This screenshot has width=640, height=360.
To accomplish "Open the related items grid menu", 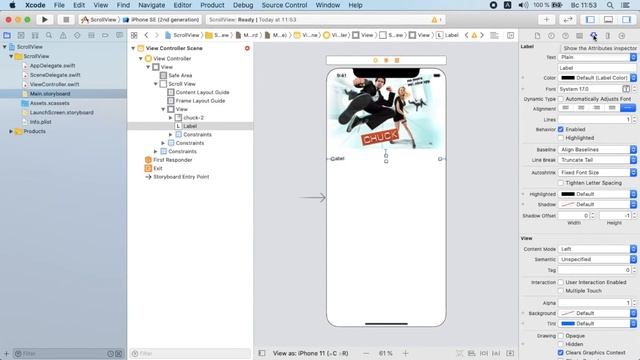I will click(x=134, y=36).
